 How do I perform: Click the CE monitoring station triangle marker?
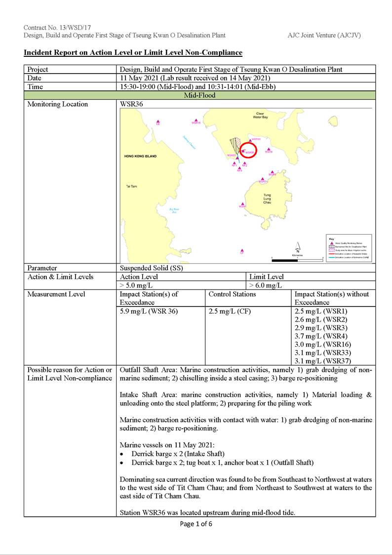coord(158,121)
